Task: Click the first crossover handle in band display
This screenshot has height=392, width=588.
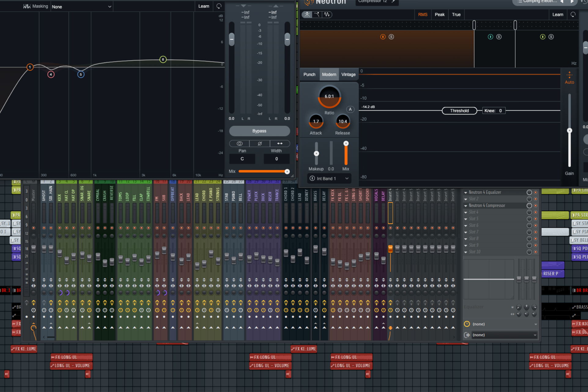Action: [474, 25]
